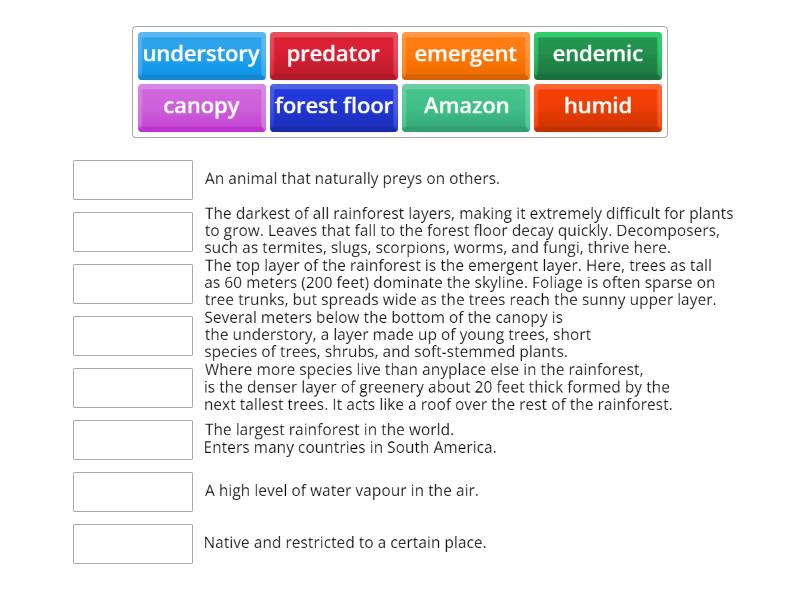Select the "understory" word tile
The image size is (800, 600).
tap(201, 55)
